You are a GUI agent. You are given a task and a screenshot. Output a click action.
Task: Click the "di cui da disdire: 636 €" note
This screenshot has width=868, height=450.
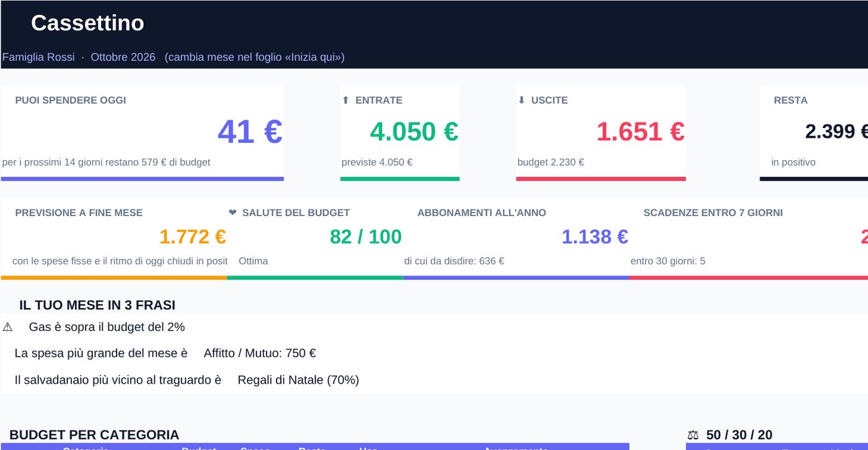pyautogui.click(x=454, y=261)
